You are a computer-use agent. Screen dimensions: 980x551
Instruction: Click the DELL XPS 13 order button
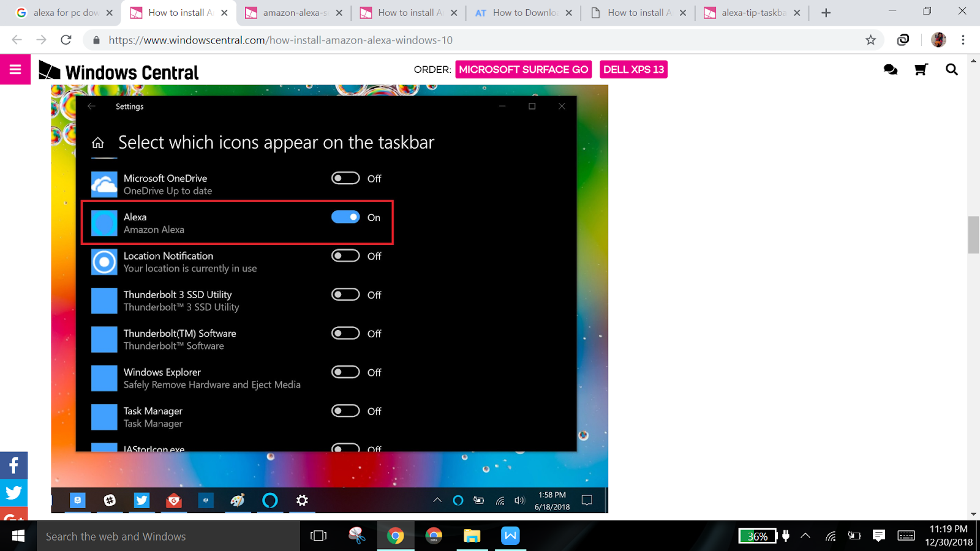633,69
